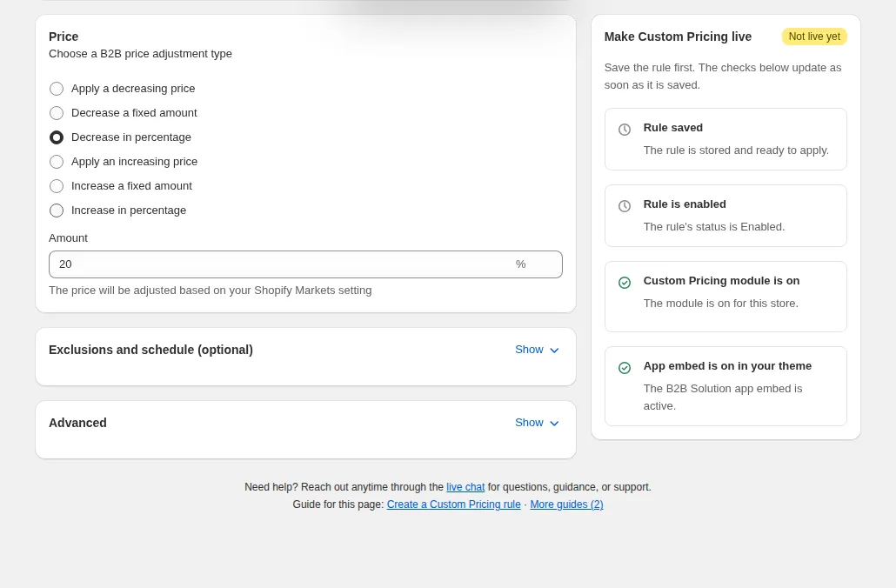Click The module is on for this store text
This screenshot has width=896, height=588.
coord(720,304)
